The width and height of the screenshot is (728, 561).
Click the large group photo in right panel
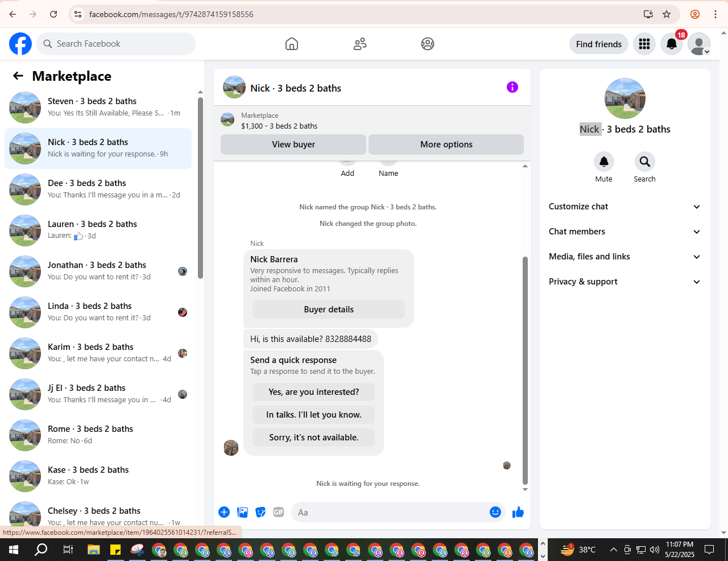pyautogui.click(x=625, y=98)
